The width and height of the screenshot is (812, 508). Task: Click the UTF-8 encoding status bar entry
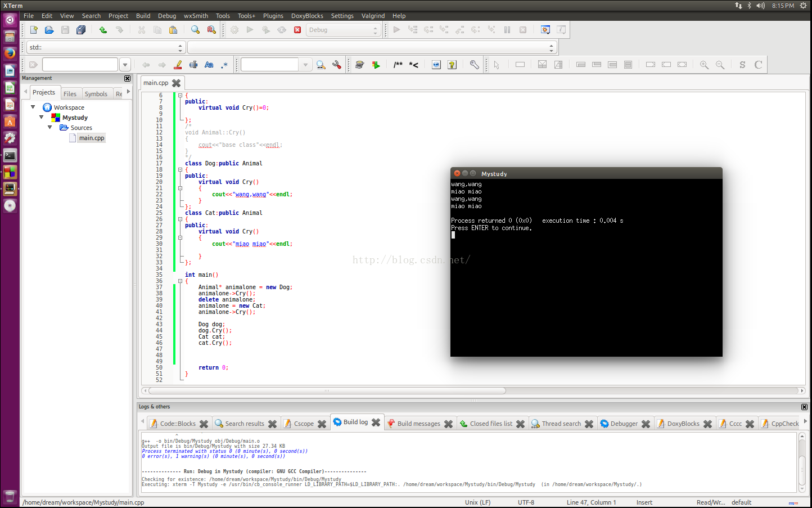526,502
